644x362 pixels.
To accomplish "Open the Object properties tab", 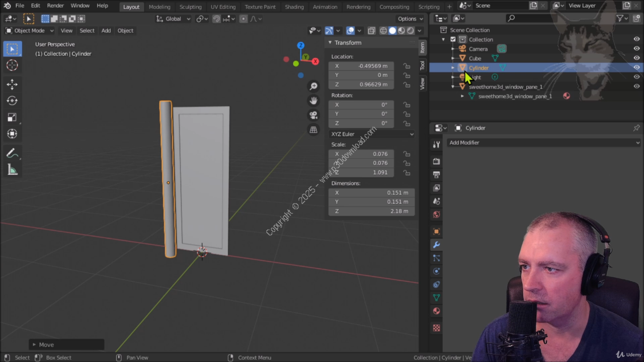I will pyautogui.click(x=436, y=231).
